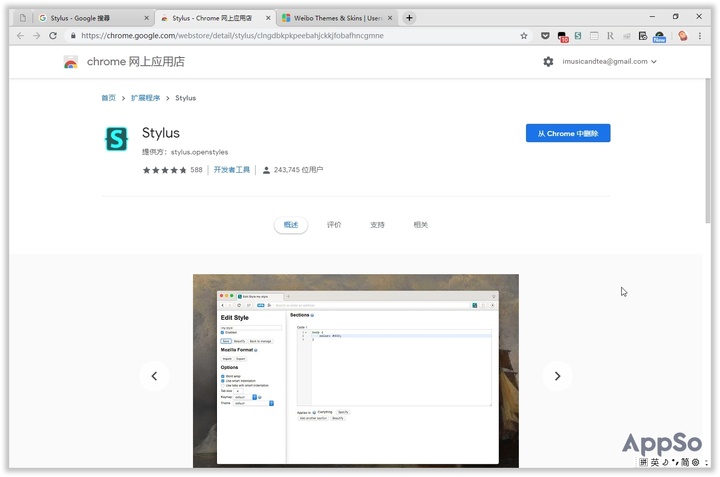This screenshot has height=477, width=720.
Task: Click the 英 language indicator in IME bar
Action: (654, 462)
